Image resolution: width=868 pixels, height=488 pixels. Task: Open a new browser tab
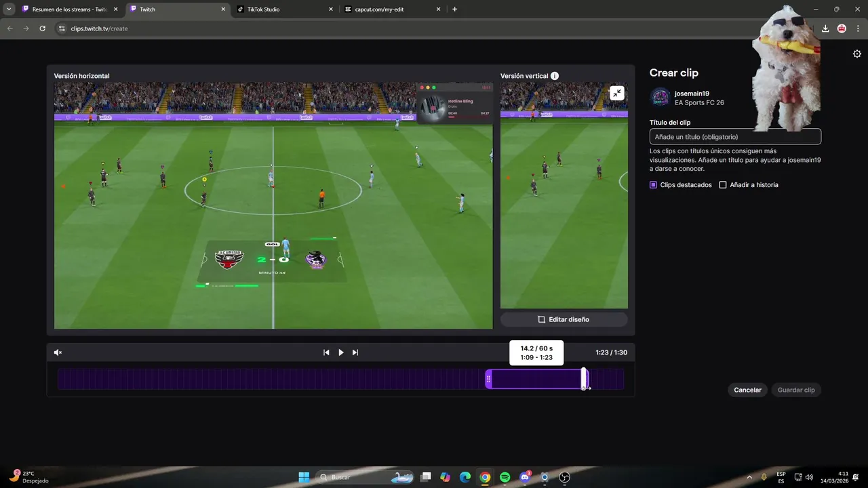click(454, 9)
